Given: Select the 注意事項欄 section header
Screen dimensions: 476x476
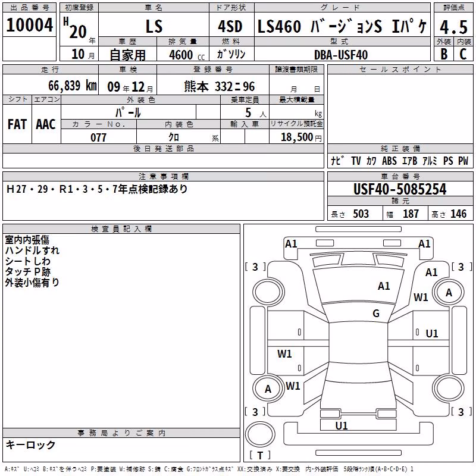Looking at the screenshot, I should tap(163, 176).
